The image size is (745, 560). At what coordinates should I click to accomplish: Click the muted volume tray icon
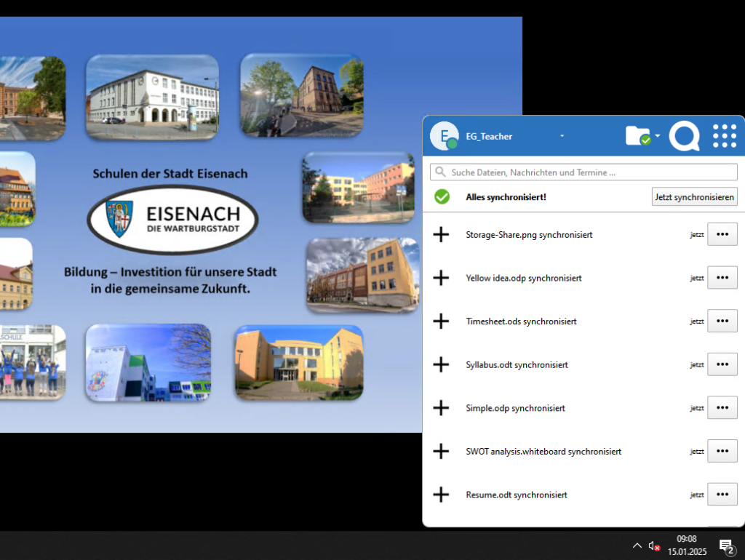pos(654,545)
